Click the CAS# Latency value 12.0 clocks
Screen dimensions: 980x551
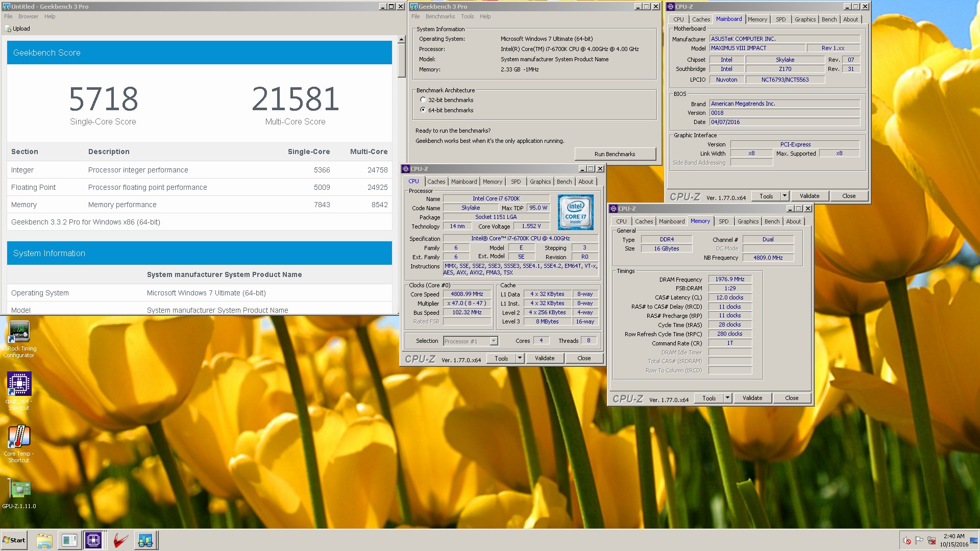(730, 297)
